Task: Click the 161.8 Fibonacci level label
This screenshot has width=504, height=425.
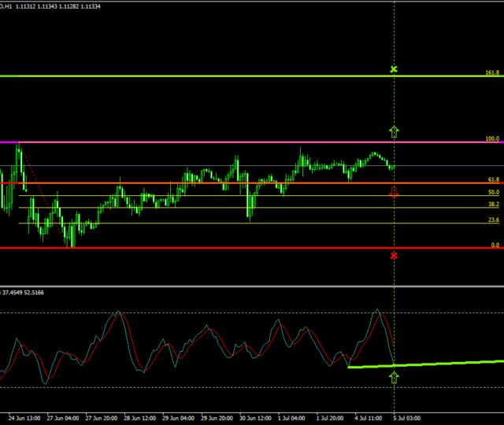Action: [492, 72]
